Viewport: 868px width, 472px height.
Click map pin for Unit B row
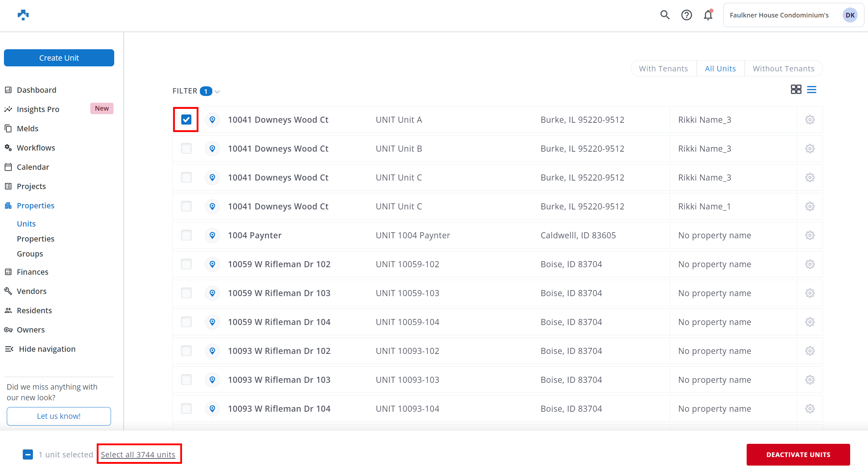click(x=212, y=148)
